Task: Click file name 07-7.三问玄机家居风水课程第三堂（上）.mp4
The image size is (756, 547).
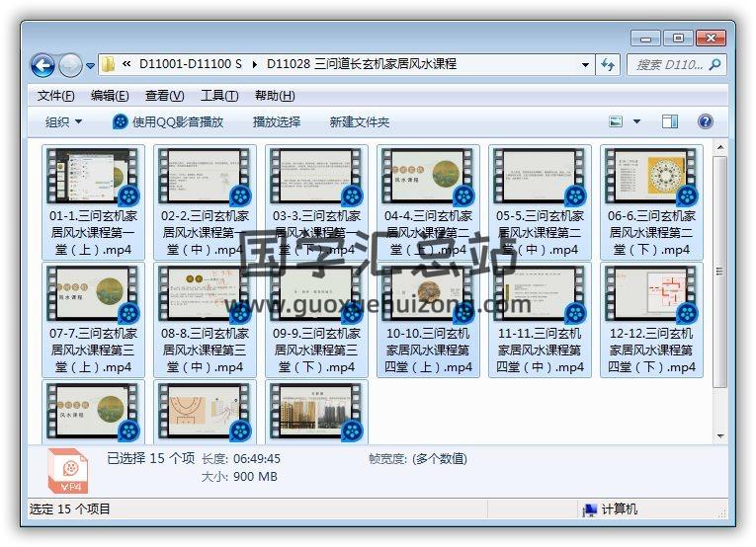Action: [93, 351]
